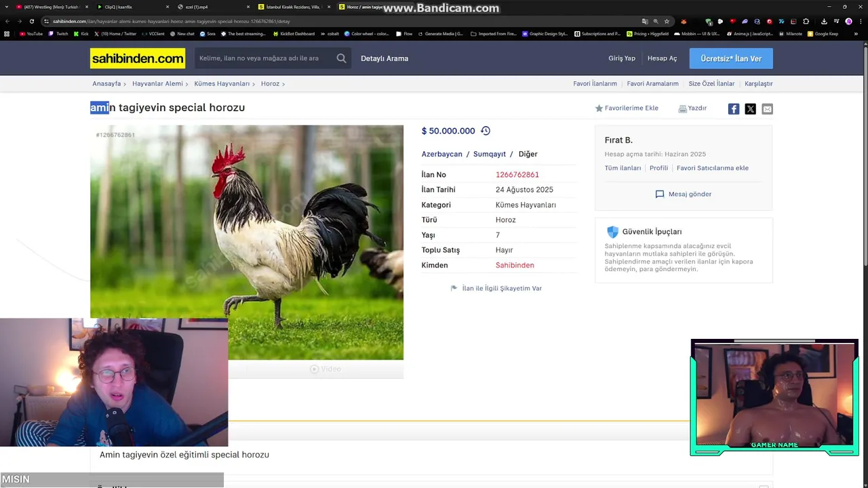Click Ücretsiz İlan Ver button
Screen dimensions: 868x488
pyautogui.click(x=731, y=58)
